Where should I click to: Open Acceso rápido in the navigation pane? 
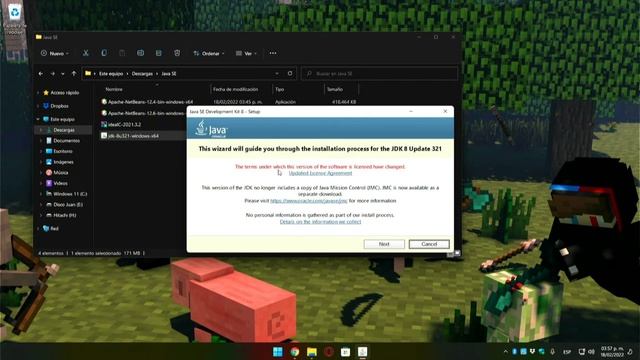tap(61, 93)
